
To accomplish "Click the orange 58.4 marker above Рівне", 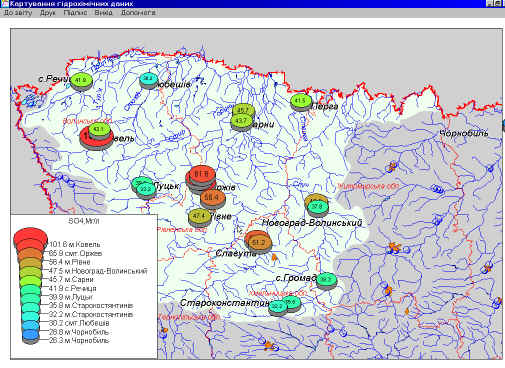I will click(213, 199).
